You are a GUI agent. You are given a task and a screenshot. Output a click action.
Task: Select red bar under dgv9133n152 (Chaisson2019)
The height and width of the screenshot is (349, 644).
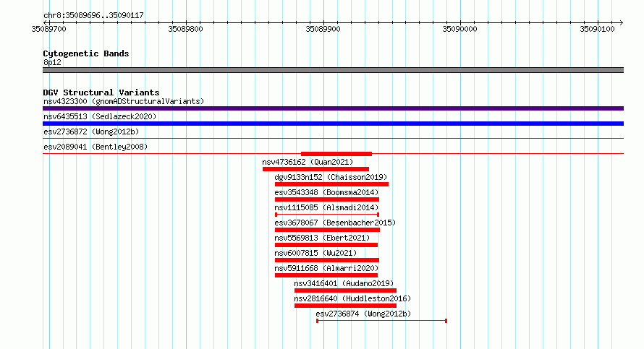pos(332,184)
